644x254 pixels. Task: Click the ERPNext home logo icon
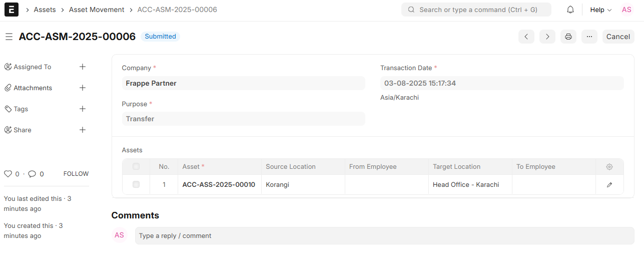(11, 10)
